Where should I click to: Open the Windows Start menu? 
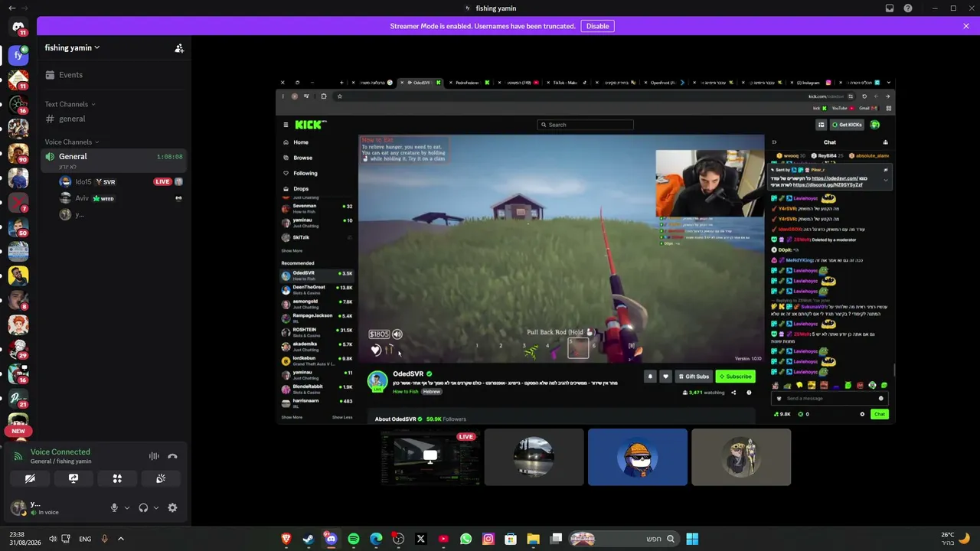692,539
